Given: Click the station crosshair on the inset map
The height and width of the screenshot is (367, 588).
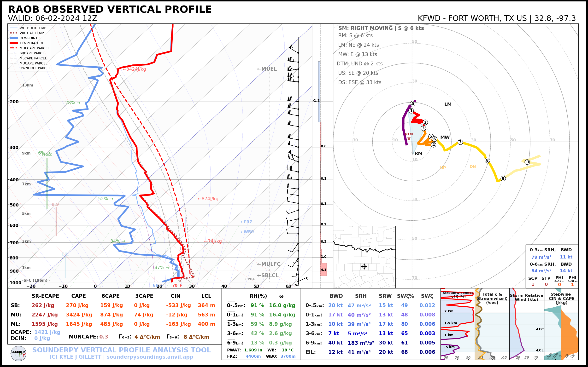Looking at the screenshot, I should click(364, 266).
